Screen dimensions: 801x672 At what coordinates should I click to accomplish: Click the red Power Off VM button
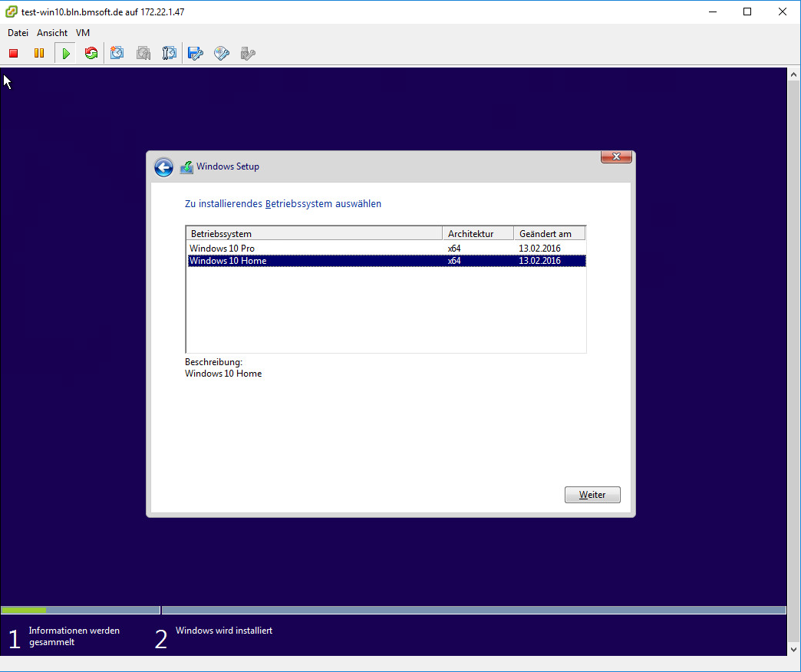[13, 53]
